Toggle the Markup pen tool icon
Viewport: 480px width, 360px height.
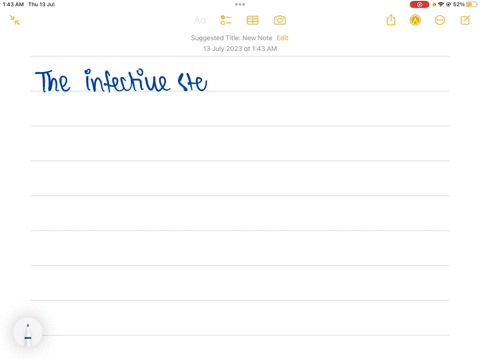[x=415, y=20]
